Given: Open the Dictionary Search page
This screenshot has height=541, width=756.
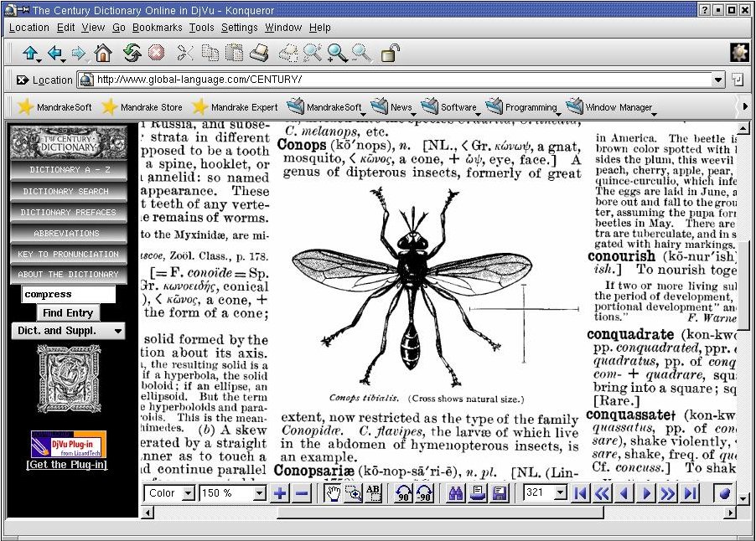Looking at the screenshot, I should point(69,191).
